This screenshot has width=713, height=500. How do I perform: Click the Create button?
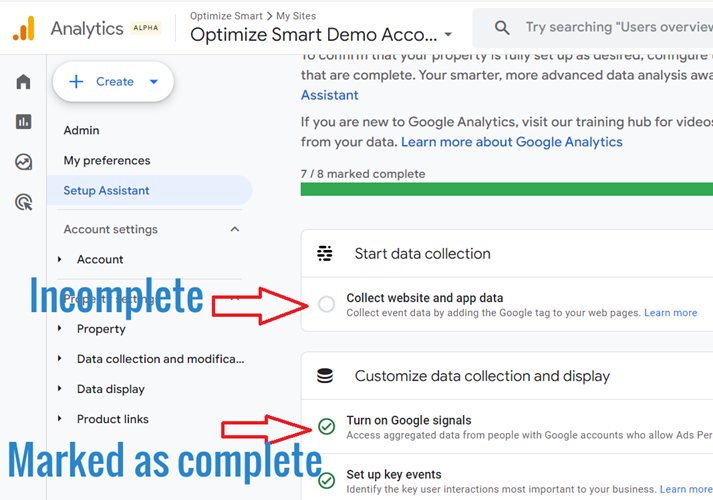113,82
